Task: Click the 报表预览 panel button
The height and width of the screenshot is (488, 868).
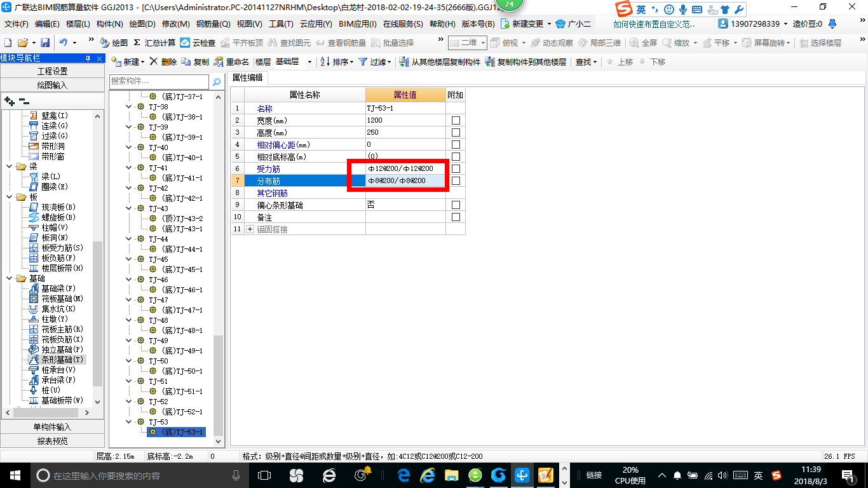Action: click(52, 441)
